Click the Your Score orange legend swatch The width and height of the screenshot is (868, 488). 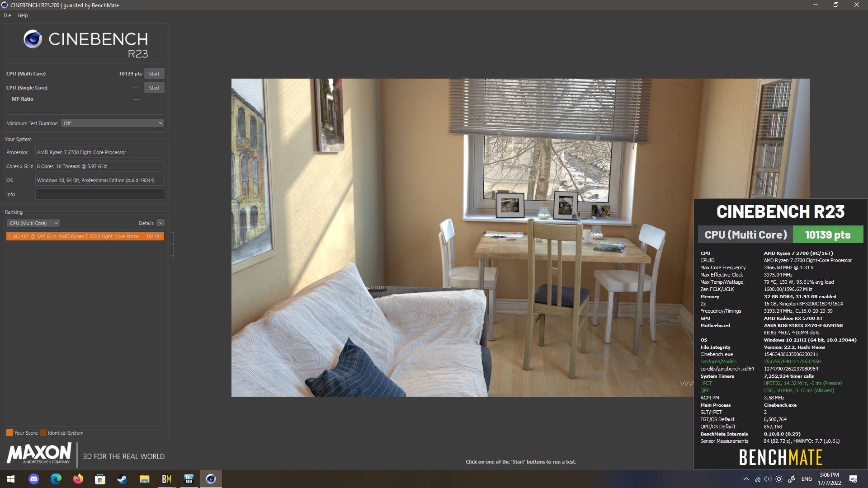click(9, 433)
